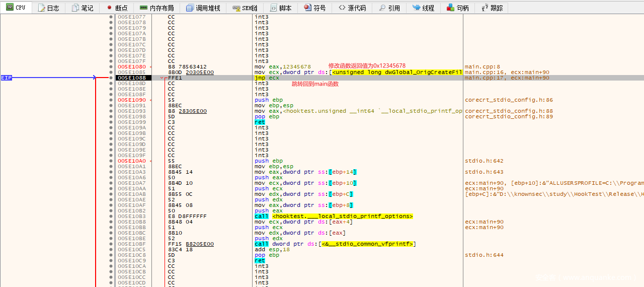Select the call __stdio_common_vfprintf instruction
Screen dimensions: 644x287
point(335,244)
